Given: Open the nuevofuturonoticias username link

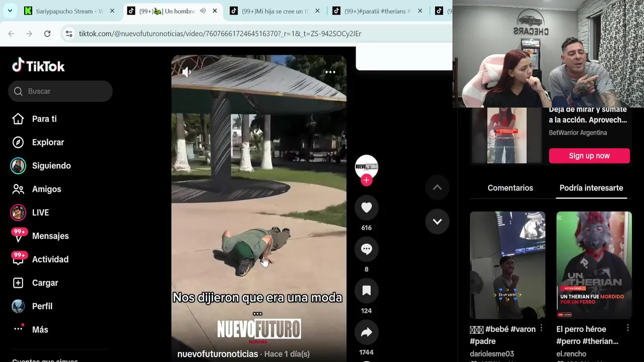Looking at the screenshot, I should [x=217, y=354].
